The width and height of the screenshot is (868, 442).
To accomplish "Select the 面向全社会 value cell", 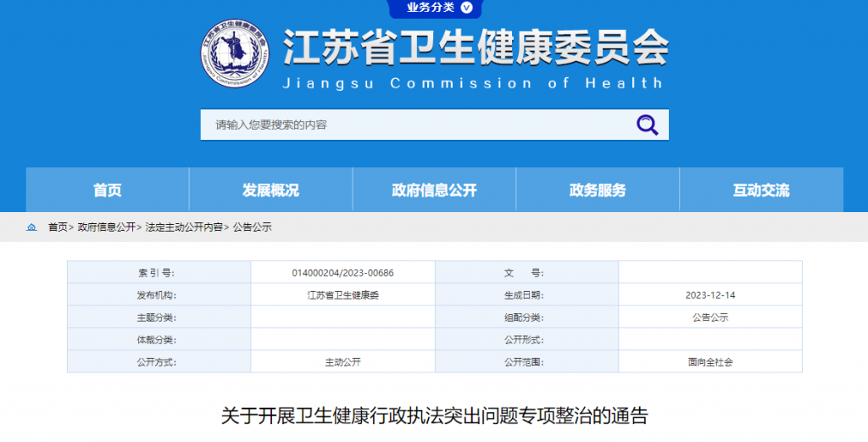I will 710,361.
